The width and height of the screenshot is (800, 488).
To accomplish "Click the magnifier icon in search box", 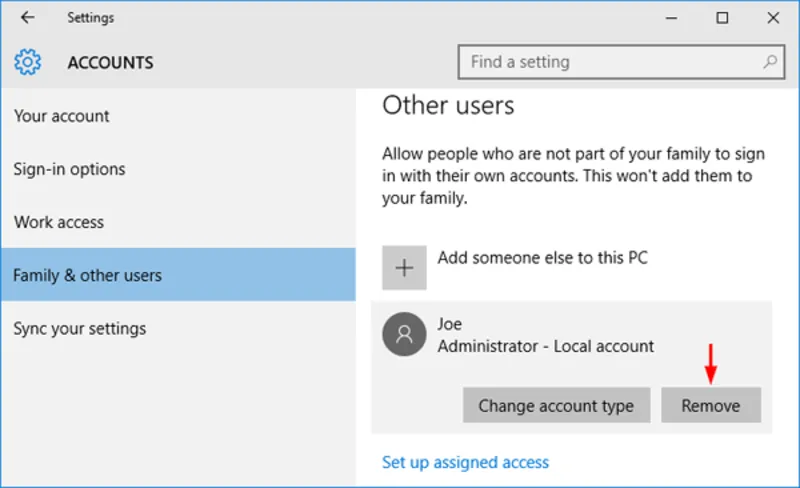I will pyautogui.click(x=770, y=62).
